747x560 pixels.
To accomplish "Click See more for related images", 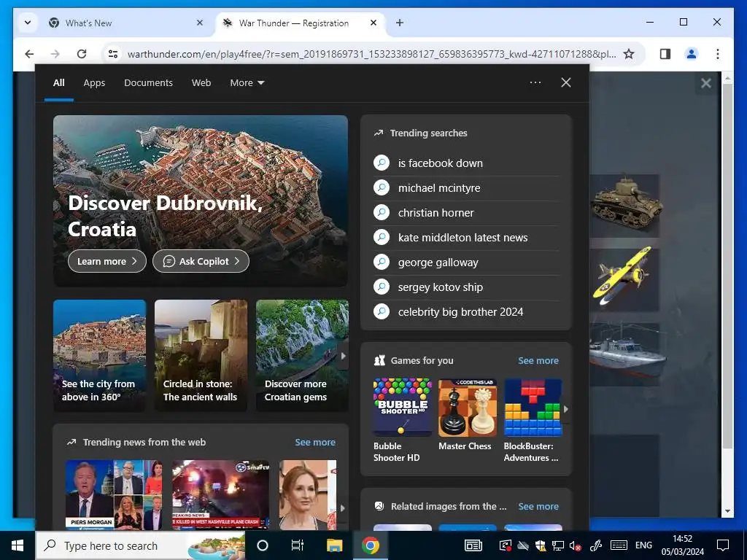I will (x=538, y=506).
